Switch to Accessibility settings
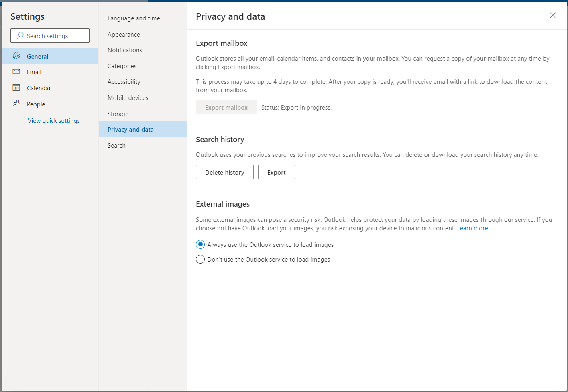The image size is (568, 392). 124,82
